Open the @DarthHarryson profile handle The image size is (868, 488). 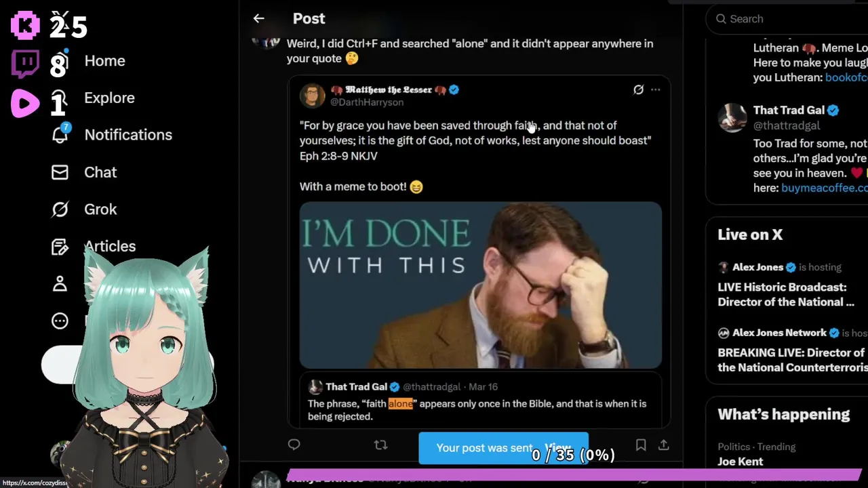[367, 102]
